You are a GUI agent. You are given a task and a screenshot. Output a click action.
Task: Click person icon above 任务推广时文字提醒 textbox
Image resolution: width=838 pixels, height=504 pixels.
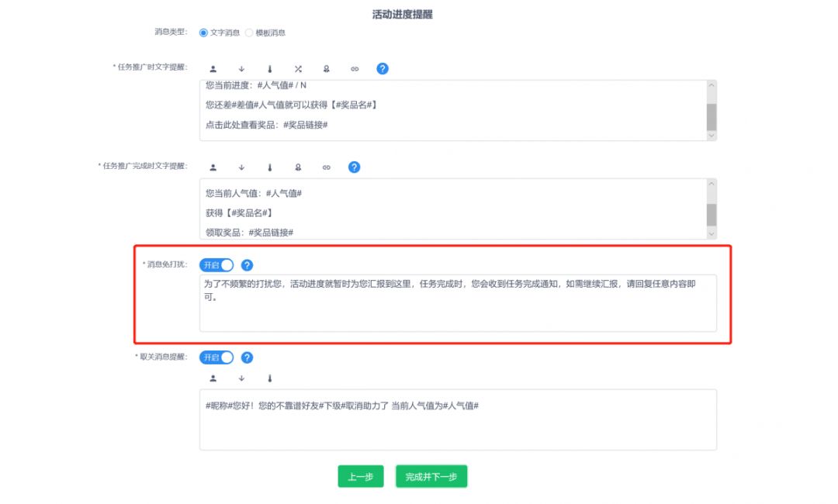[x=213, y=69]
